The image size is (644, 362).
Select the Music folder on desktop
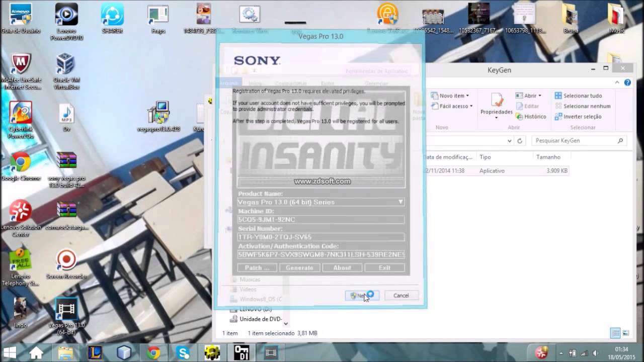tap(617, 19)
